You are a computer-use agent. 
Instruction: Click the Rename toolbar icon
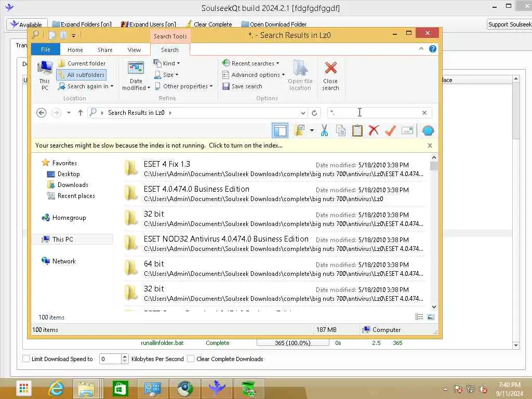407,130
